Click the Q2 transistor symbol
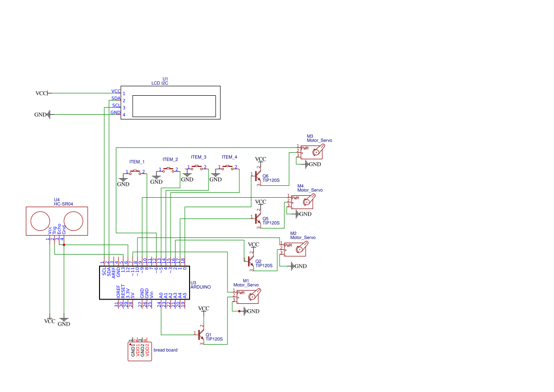This screenshot has height=392, width=554. pos(250,262)
